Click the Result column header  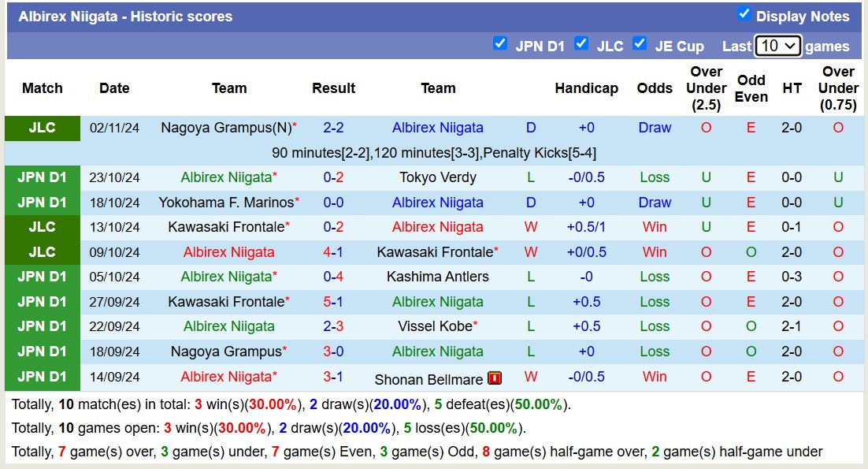[333, 88]
